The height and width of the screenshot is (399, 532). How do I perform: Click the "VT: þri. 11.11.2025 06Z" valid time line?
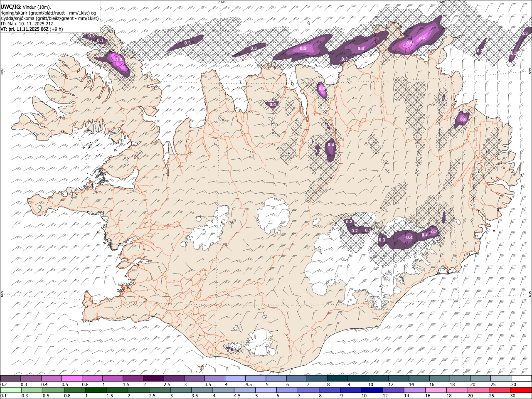(25, 29)
